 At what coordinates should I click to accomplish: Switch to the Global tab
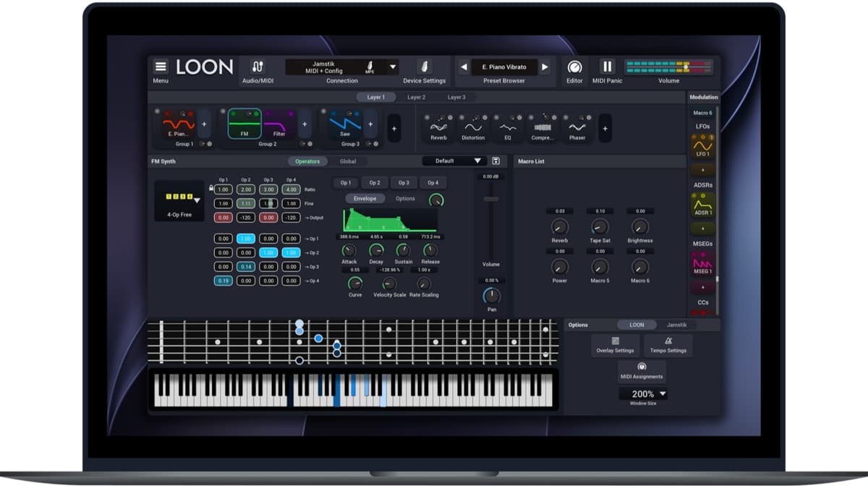[x=348, y=161]
